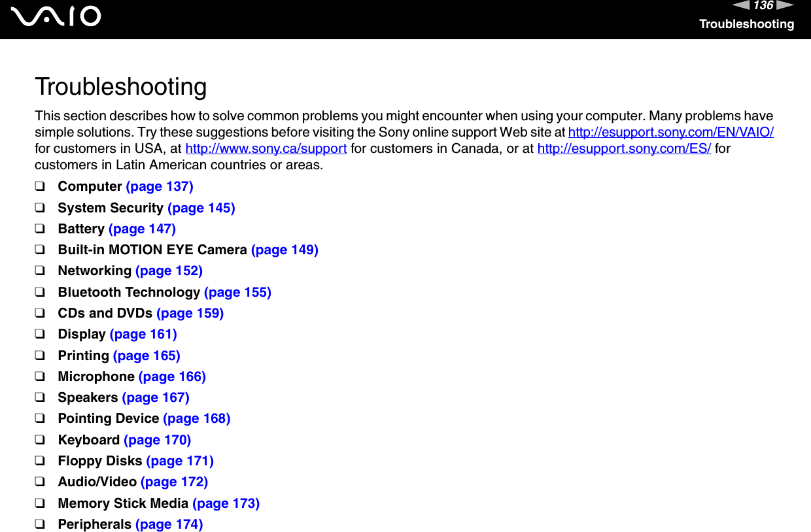Viewport: 811px width, 532px height.
Task: Go to Networking on page 152
Action: point(169,271)
